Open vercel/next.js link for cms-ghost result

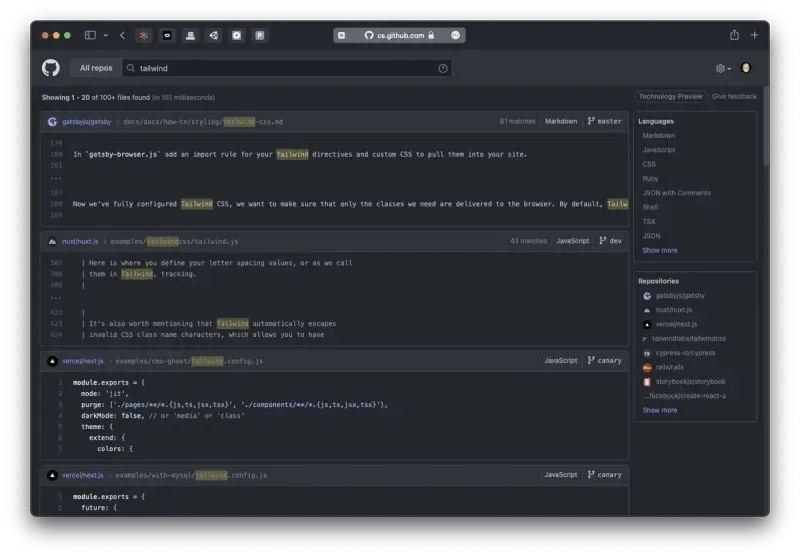pyautogui.click(x=83, y=361)
